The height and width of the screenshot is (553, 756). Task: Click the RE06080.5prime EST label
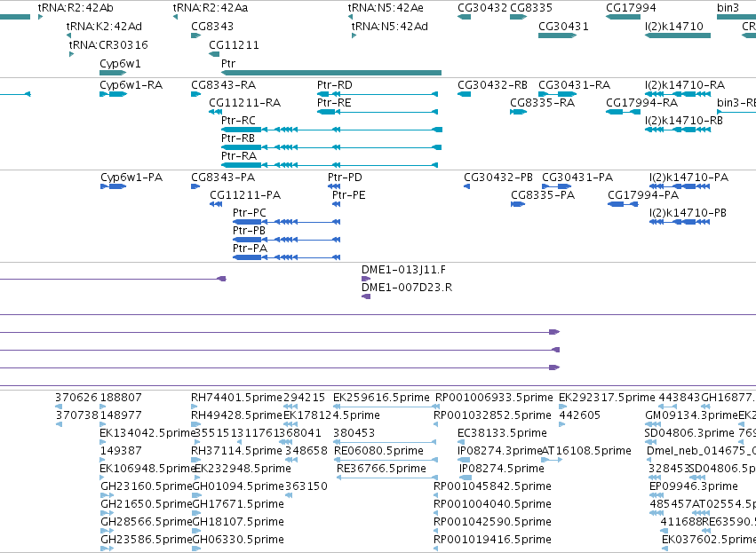378,451
